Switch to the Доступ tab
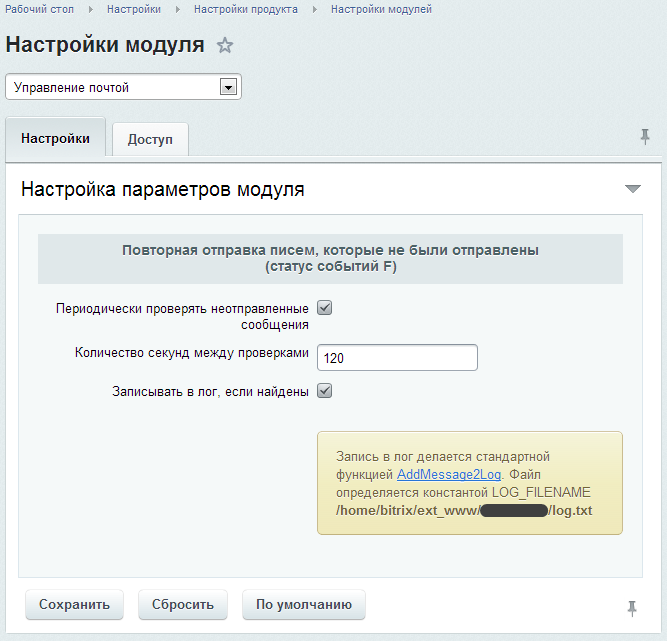Viewport: 667px width, 641px height. click(x=150, y=140)
